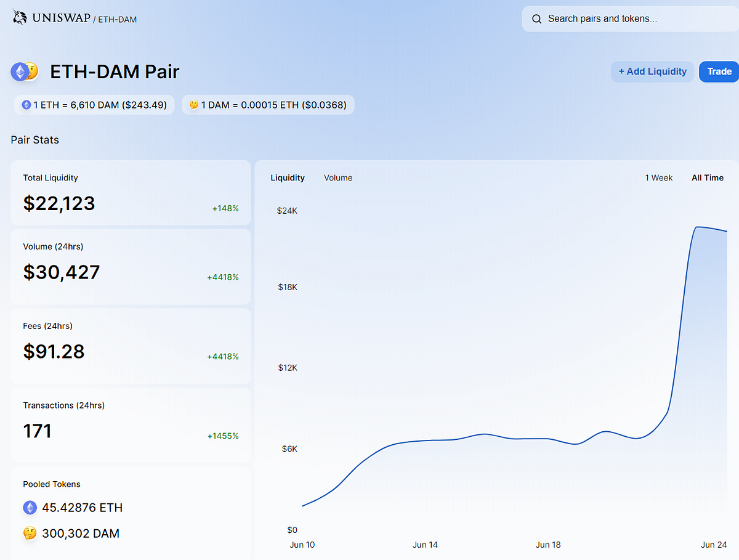This screenshot has height=560, width=739.
Task: Click the Fees (24hrs) label
Action: [x=47, y=326]
